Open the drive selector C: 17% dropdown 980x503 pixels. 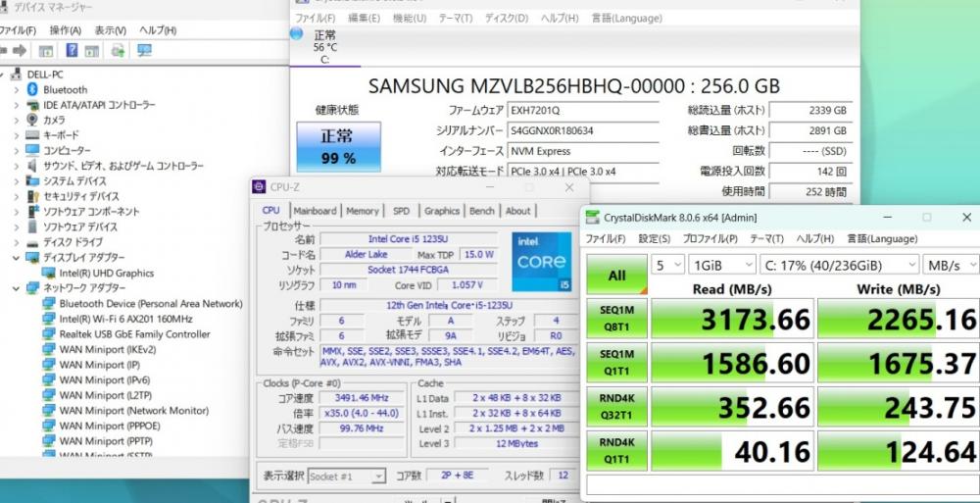[x=840, y=265]
